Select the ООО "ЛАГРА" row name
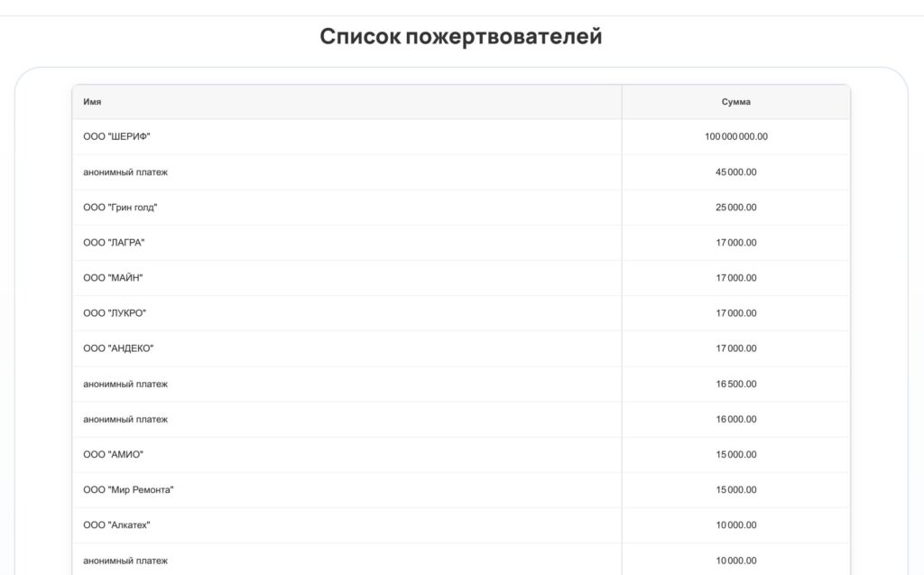924x575 pixels. [114, 243]
